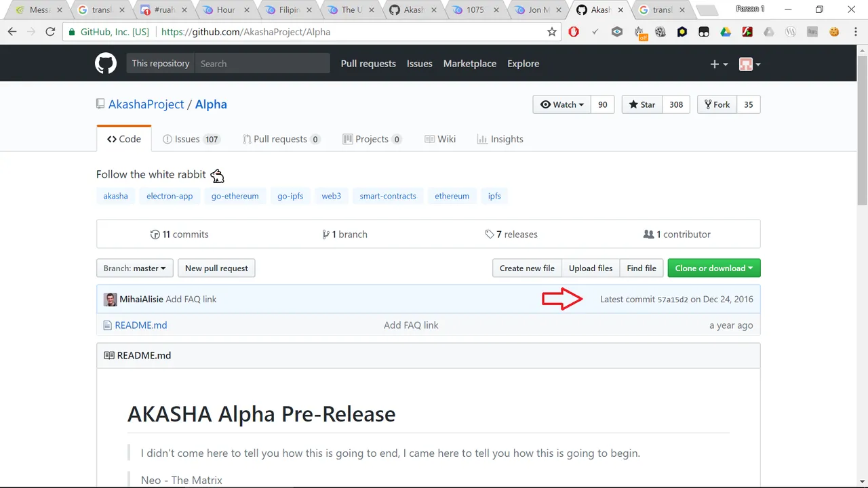Viewport: 868px width, 488px height.
Task: Open the eye hexagon extension icon
Action: click(x=616, y=32)
